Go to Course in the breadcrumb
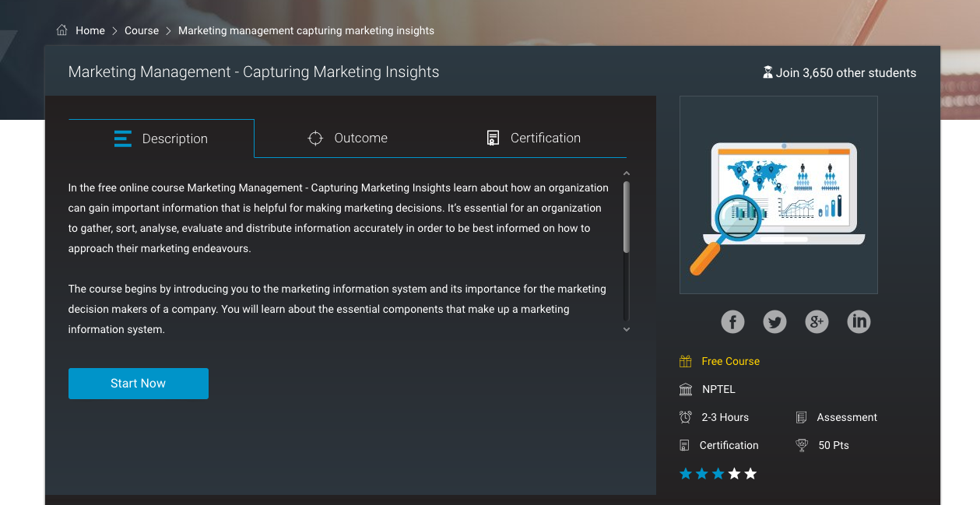Screen dimensions: 980x505 click(x=142, y=30)
